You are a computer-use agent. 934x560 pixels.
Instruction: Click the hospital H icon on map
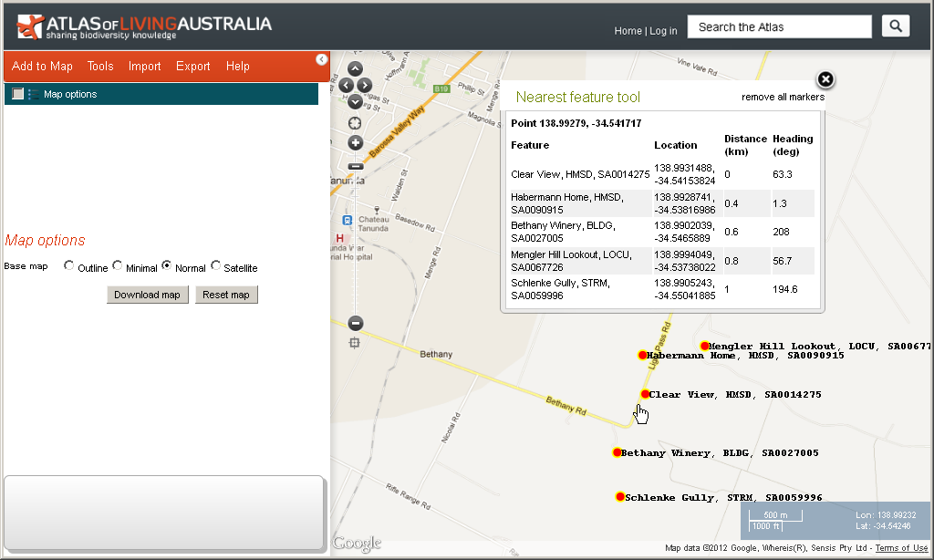click(340, 238)
